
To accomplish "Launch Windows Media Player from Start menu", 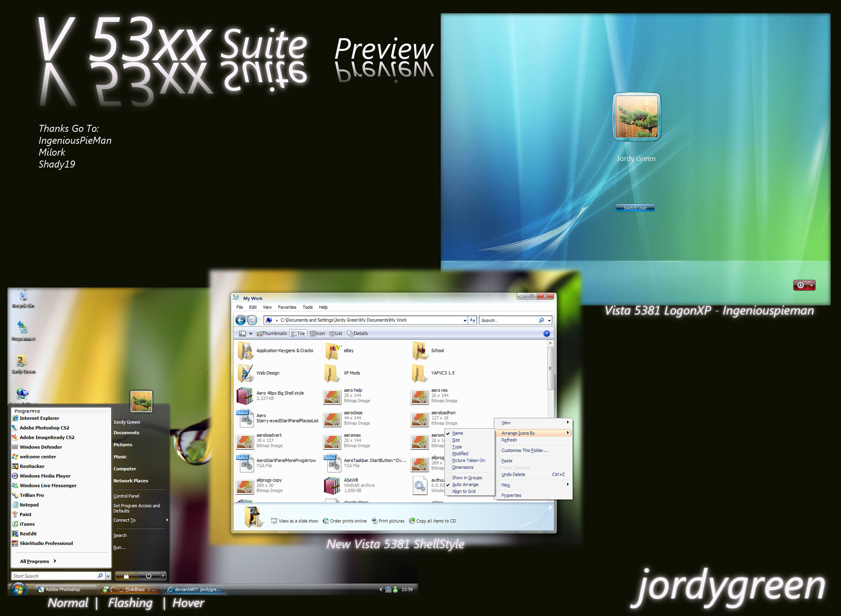I will click(41, 476).
